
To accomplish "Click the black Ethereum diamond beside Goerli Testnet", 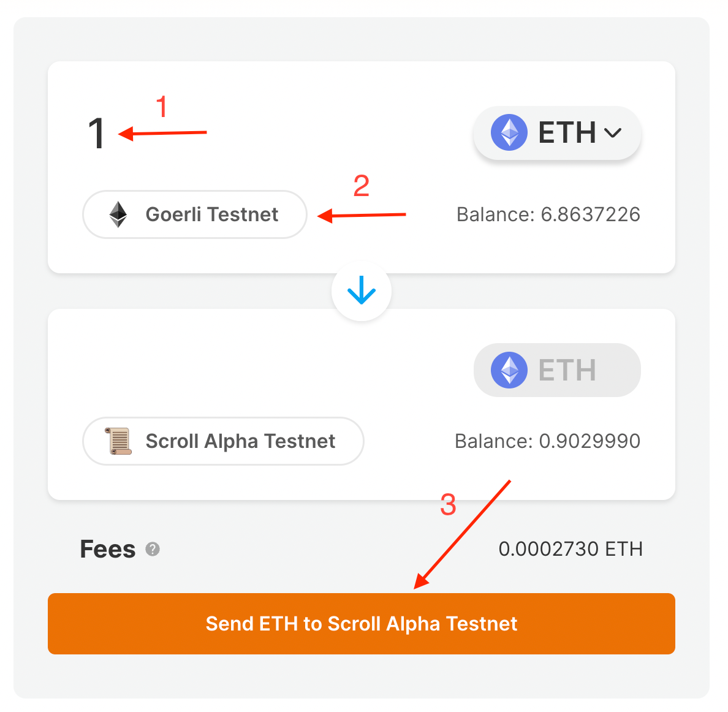I will [x=118, y=214].
